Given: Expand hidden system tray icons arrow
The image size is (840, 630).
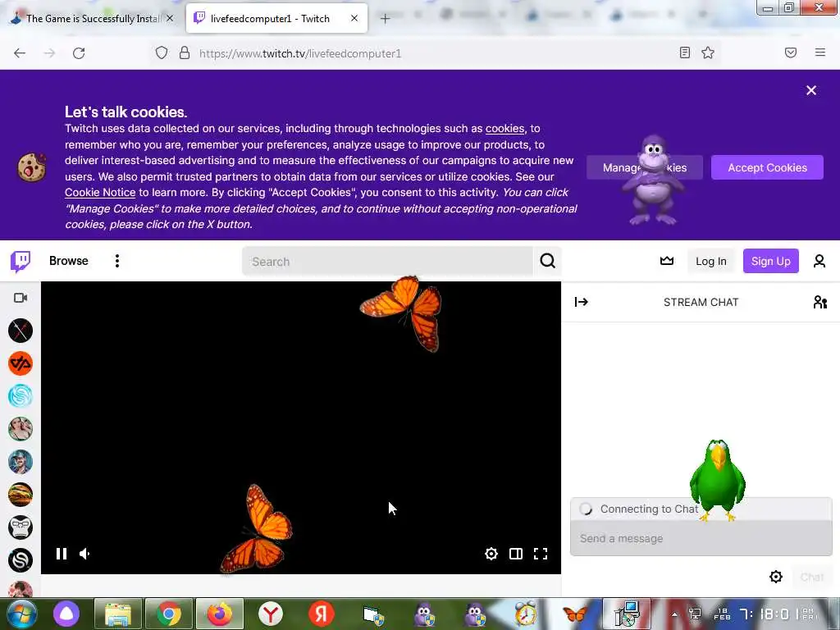Looking at the screenshot, I should 674,614.
